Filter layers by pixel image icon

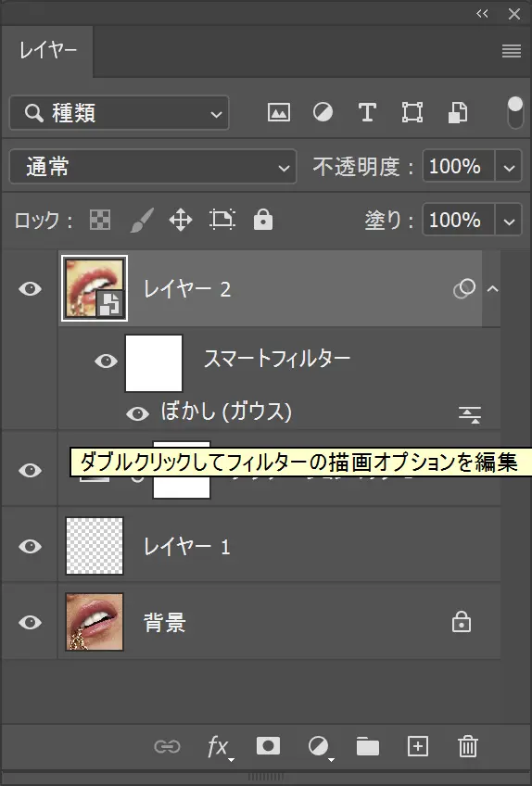pyautogui.click(x=279, y=112)
